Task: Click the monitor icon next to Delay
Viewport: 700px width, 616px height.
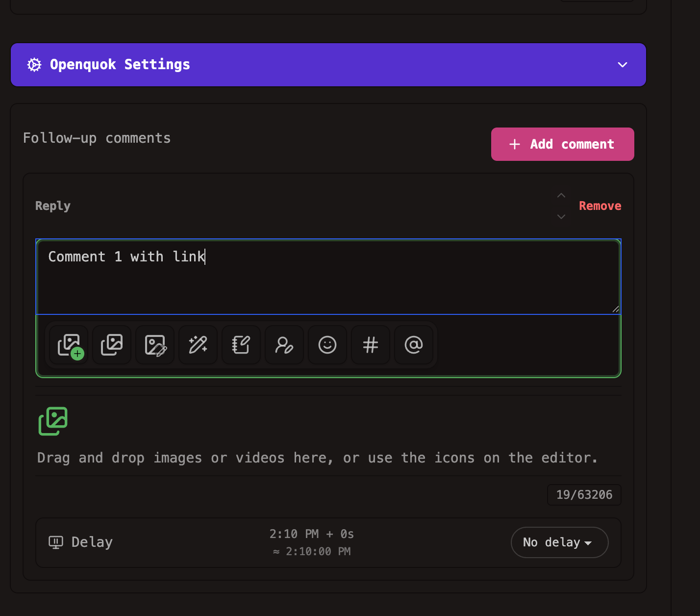Action: click(x=56, y=542)
